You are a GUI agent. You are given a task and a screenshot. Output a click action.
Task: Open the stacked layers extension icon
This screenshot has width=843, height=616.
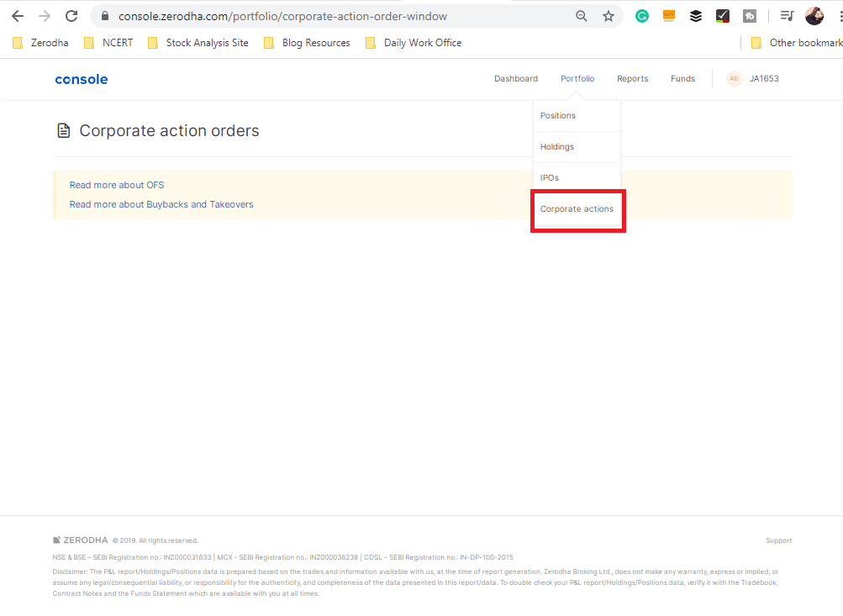[696, 16]
